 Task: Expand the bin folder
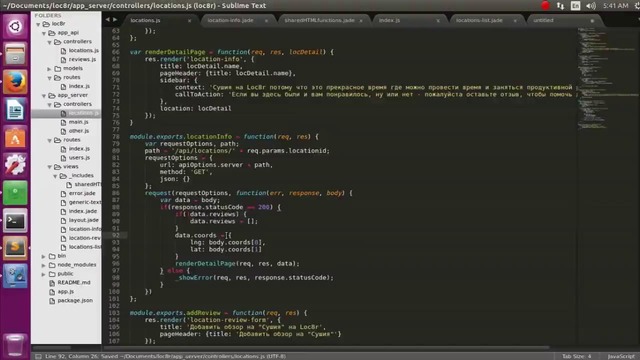(44, 256)
